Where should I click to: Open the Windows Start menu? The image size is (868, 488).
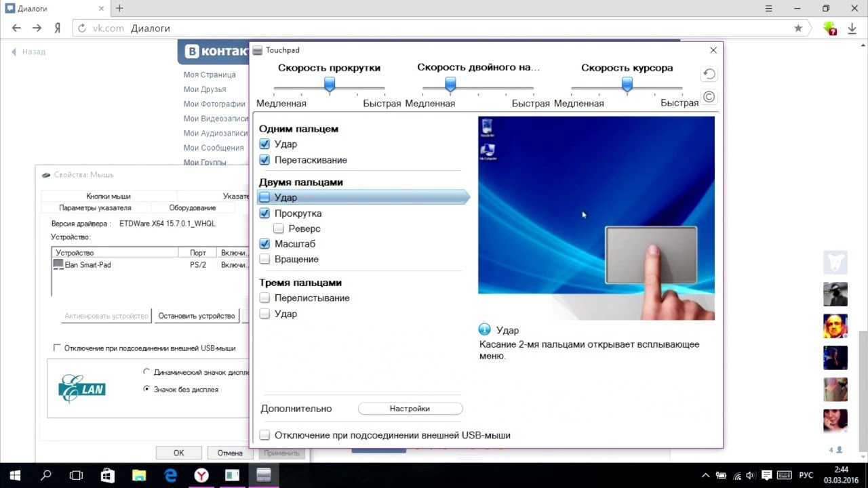tap(15, 475)
